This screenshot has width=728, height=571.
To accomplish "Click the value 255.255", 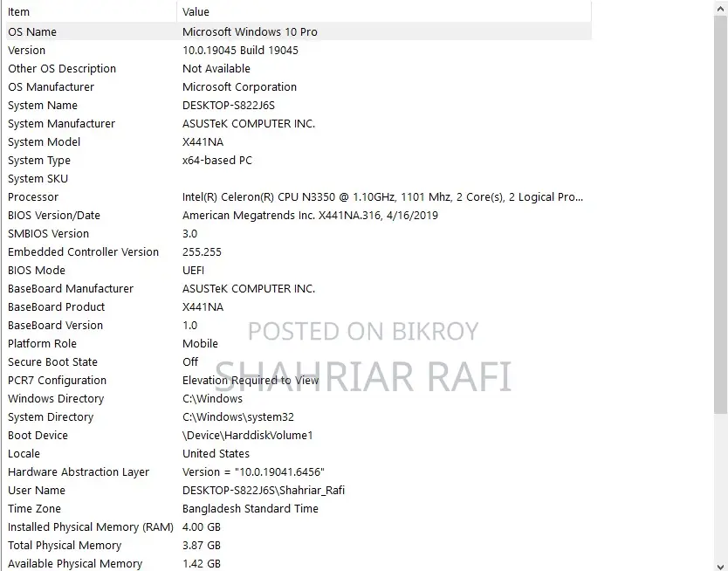I will click(x=202, y=252).
